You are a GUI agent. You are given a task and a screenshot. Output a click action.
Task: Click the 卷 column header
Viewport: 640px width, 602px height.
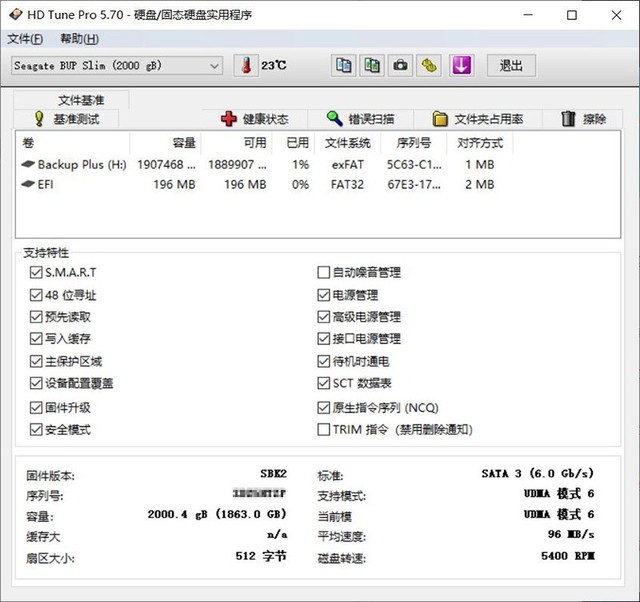(x=73, y=143)
